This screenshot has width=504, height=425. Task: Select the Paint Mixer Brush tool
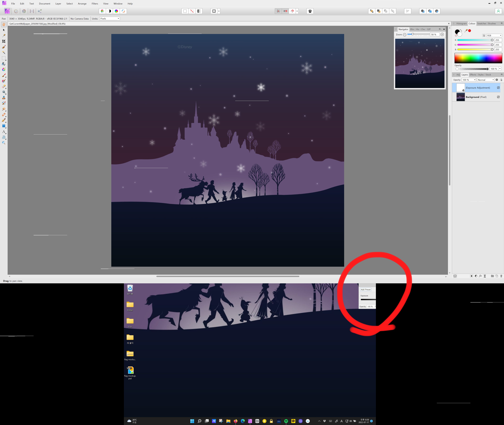[x=4, y=81]
